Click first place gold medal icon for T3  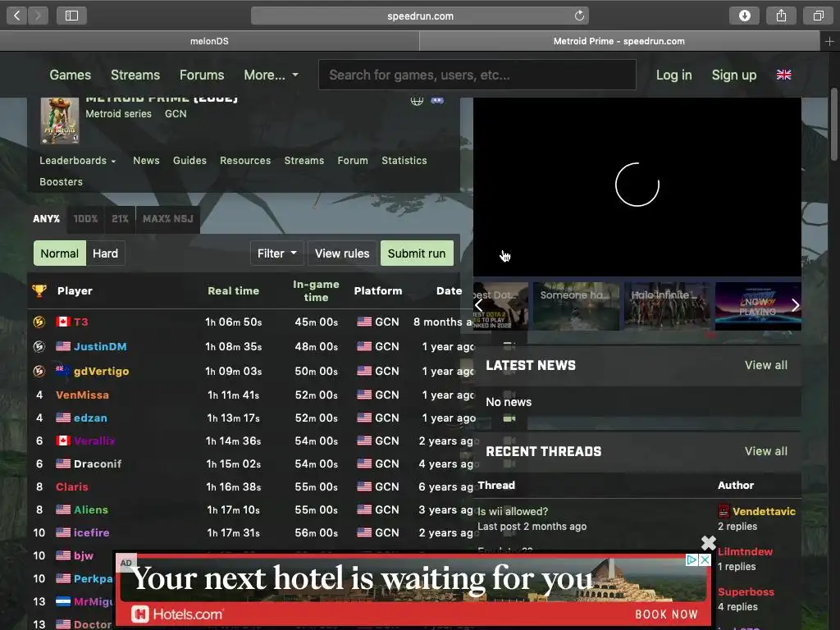point(39,322)
